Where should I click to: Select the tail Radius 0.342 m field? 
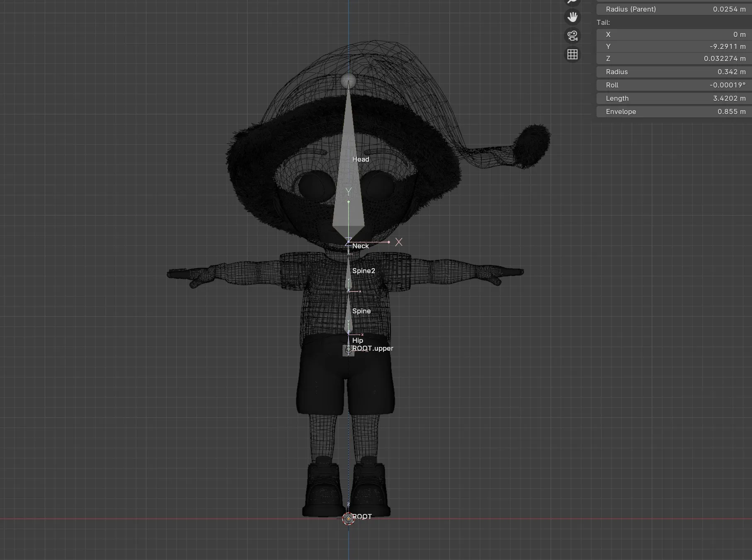[674, 72]
